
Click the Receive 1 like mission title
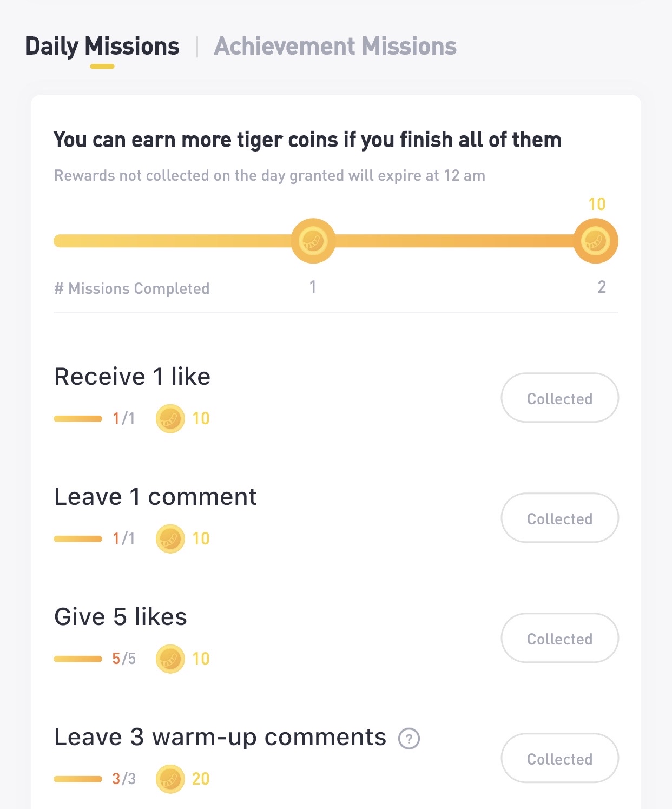click(132, 377)
